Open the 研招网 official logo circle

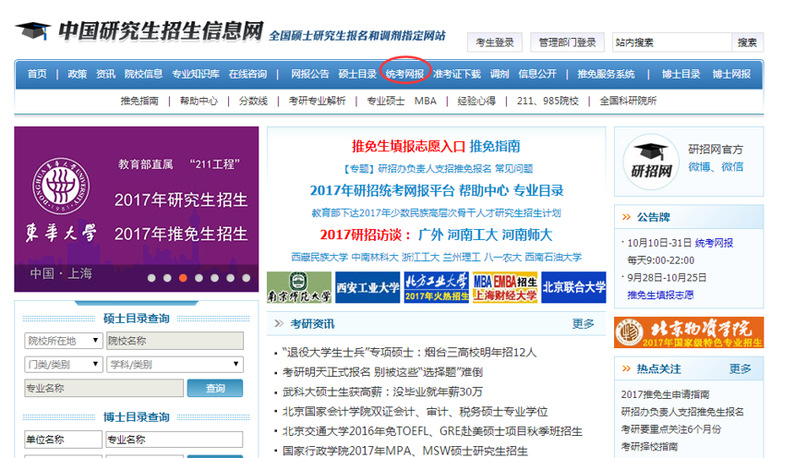651,162
